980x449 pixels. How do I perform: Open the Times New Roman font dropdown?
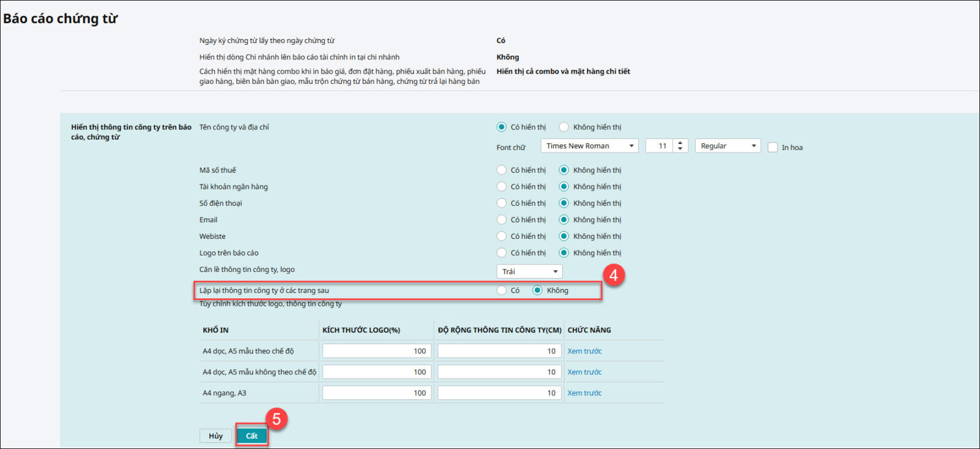[589, 146]
